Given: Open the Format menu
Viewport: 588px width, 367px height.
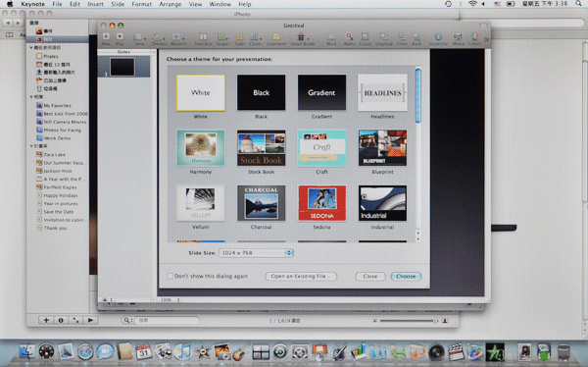Looking at the screenshot, I should pyautogui.click(x=142, y=4).
